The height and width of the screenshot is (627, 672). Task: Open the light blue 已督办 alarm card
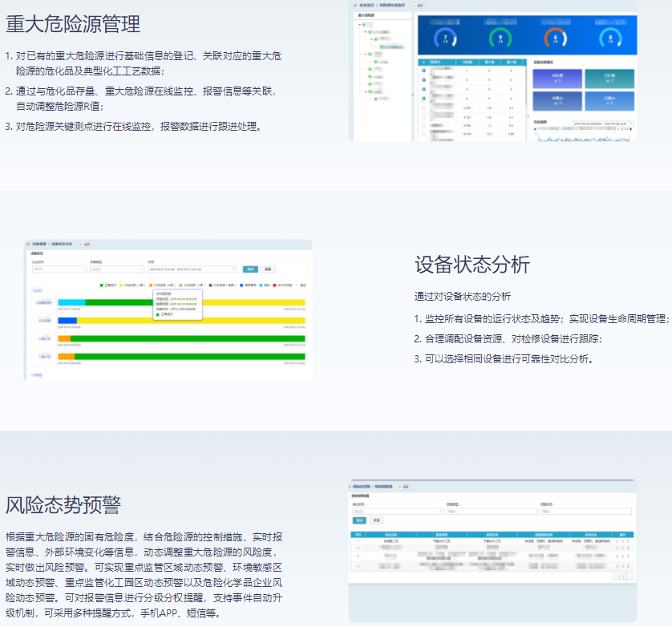(610, 101)
